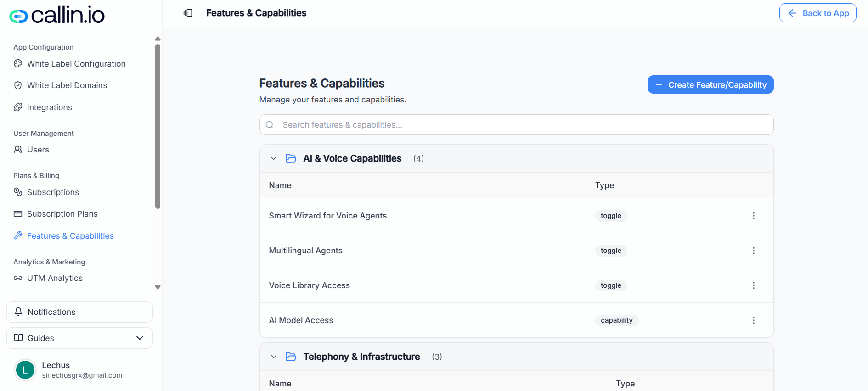Open White Label Configuration page
The image size is (868, 391).
point(76,64)
